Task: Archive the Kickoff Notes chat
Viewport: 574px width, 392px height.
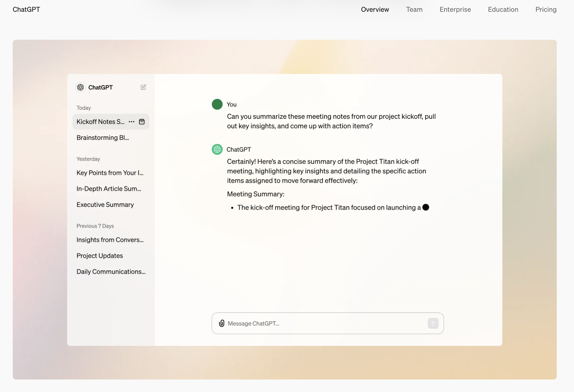Action: [142, 122]
